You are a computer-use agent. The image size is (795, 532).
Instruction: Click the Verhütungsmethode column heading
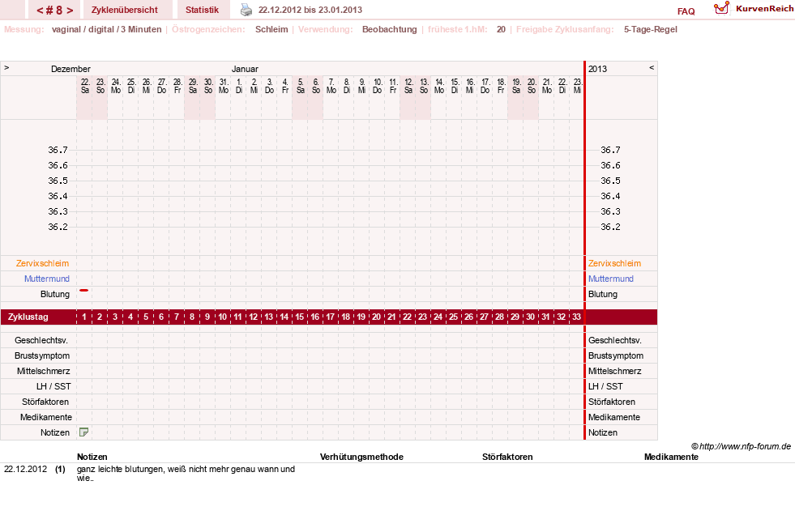point(361,457)
